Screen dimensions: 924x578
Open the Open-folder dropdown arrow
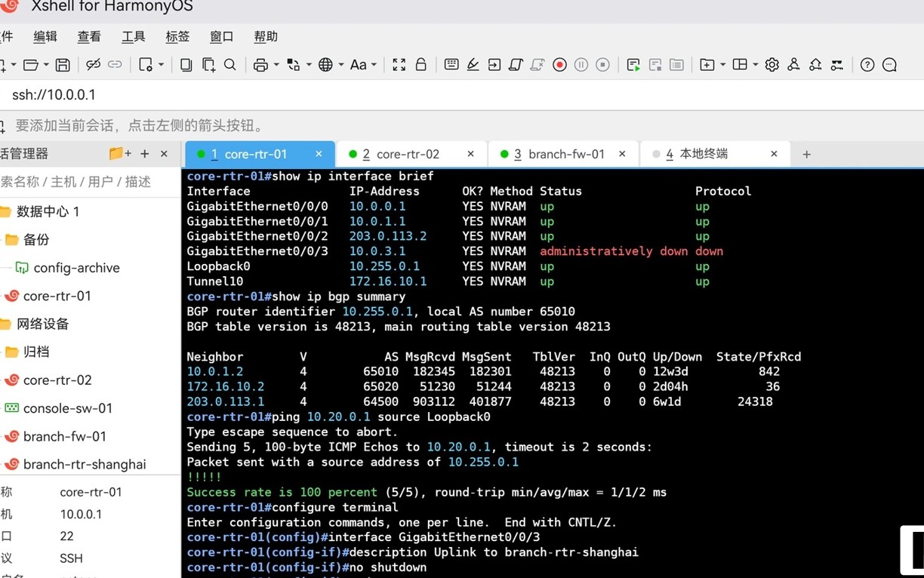click(x=46, y=65)
